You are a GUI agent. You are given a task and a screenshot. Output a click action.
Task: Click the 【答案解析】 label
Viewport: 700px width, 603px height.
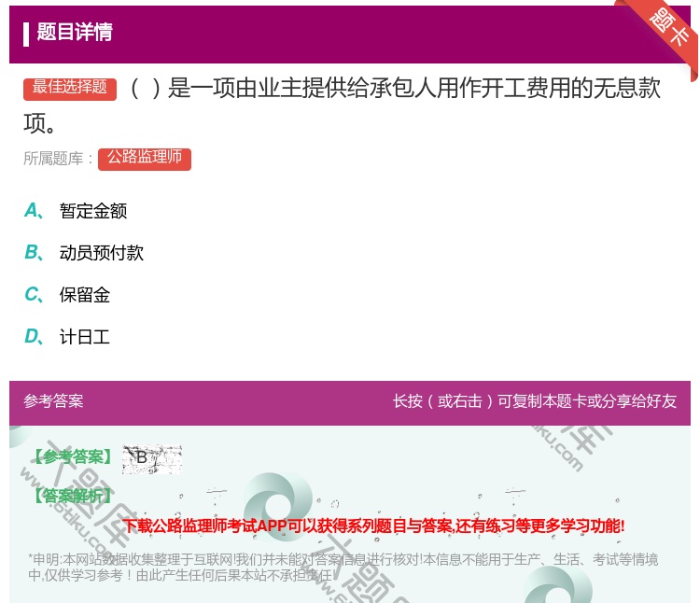(72, 496)
